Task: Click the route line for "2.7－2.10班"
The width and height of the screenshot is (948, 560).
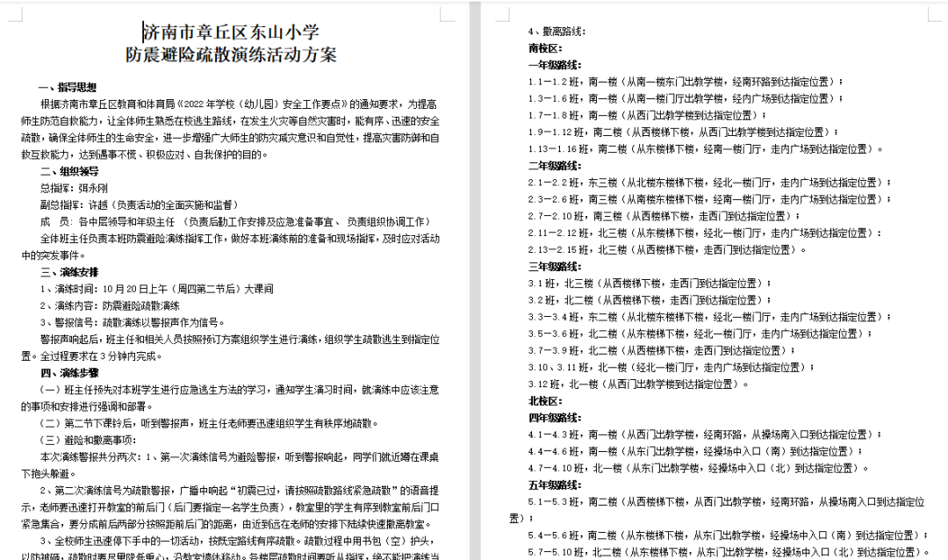Action: click(664, 216)
